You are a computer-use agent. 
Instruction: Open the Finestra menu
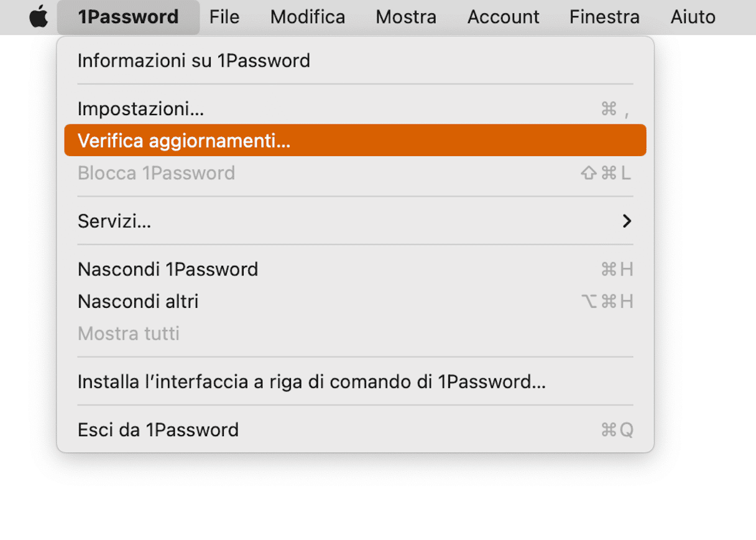tap(604, 17)
